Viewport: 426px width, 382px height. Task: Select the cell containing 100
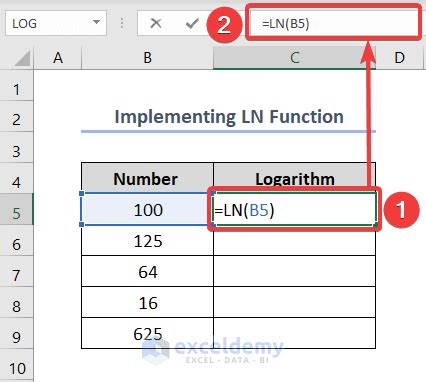[x=147, y=209]
